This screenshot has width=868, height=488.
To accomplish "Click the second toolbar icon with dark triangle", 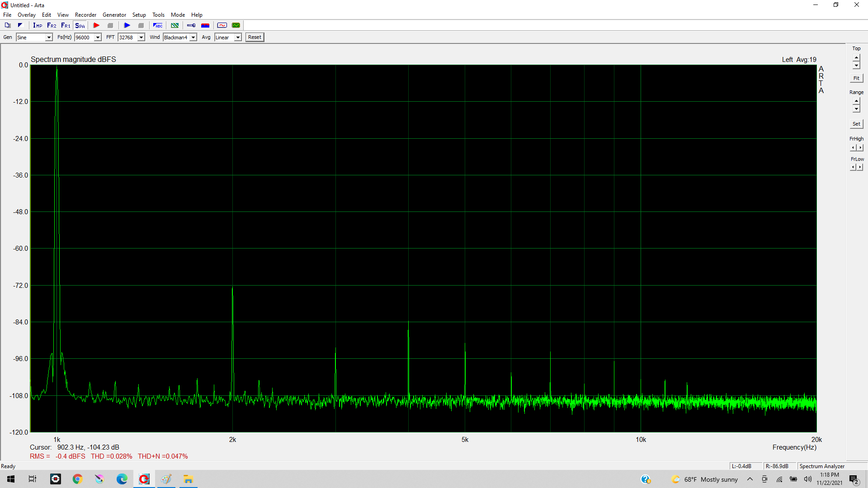I will [20, 25].
